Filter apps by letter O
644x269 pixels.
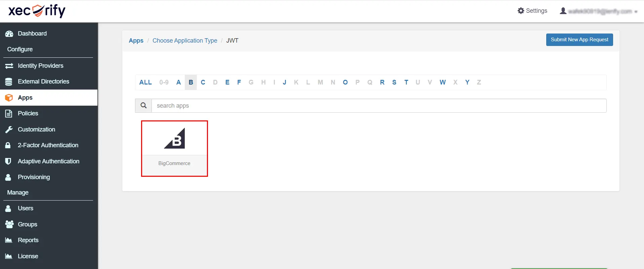[345, 82]
